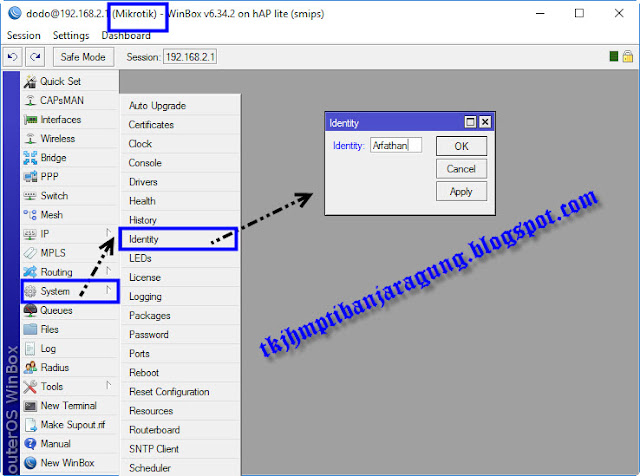Select Reset Configuration entry
Screen dimensions: 640x476
tap(180, 392)
